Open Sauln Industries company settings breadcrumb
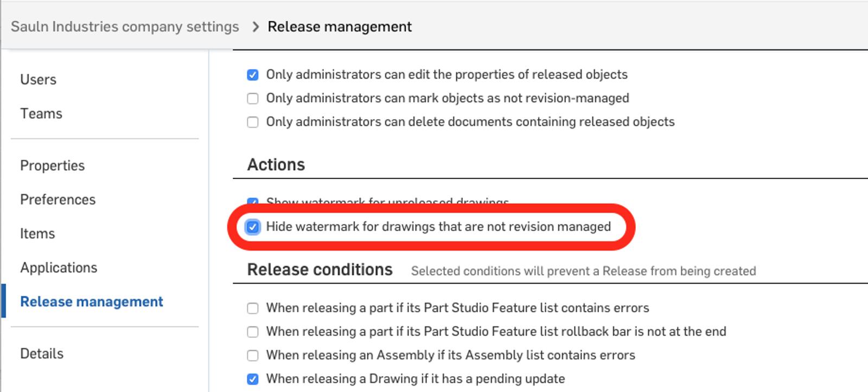The image size is (868, 392). 125,27
